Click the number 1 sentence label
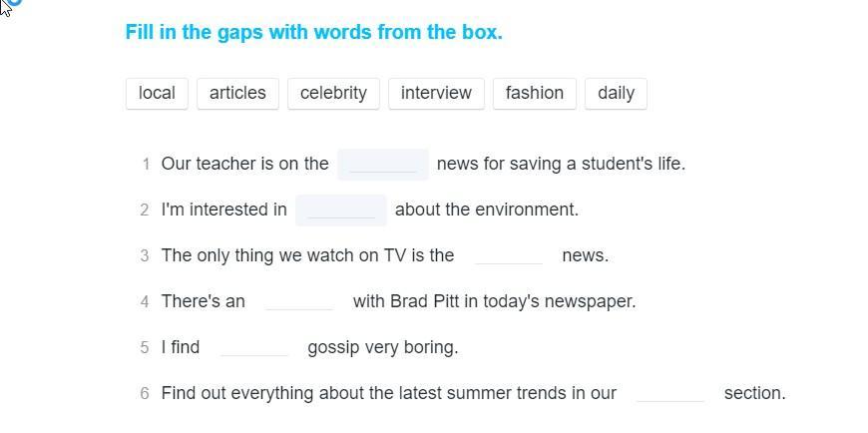The image size is (868, 433). [146, 164]
